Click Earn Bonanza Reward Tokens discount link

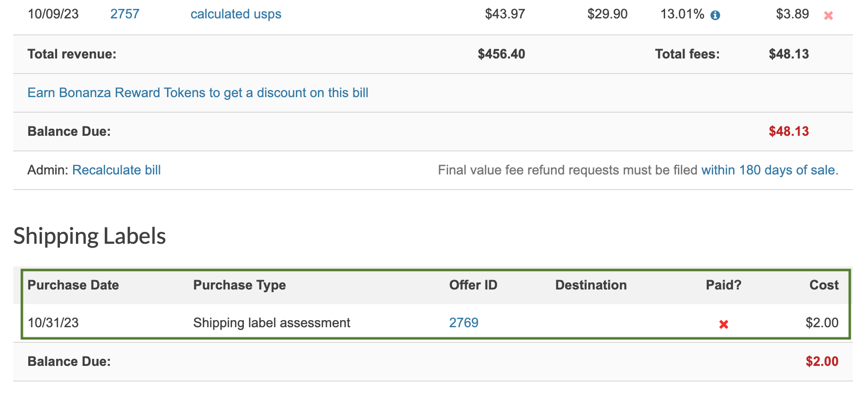(x=198, y=93)
